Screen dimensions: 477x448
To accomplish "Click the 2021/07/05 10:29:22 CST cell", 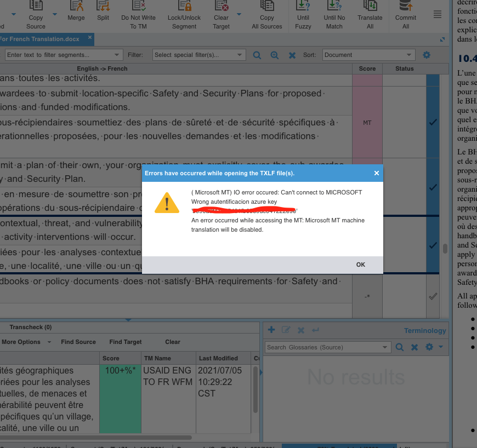I will click(223, 399).
